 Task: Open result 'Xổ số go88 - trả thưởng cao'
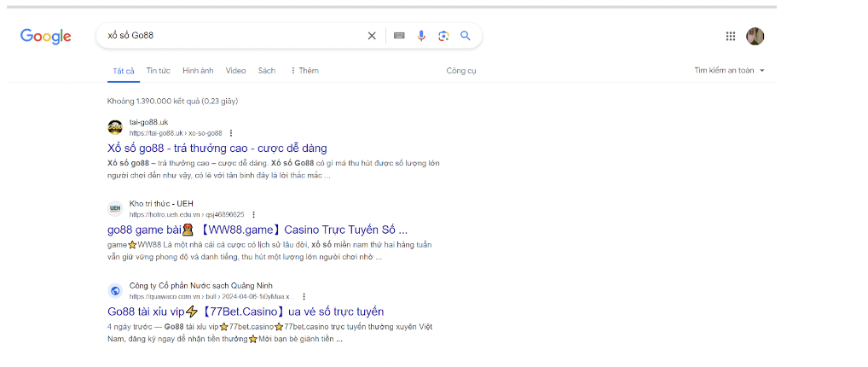click(217, 148)
